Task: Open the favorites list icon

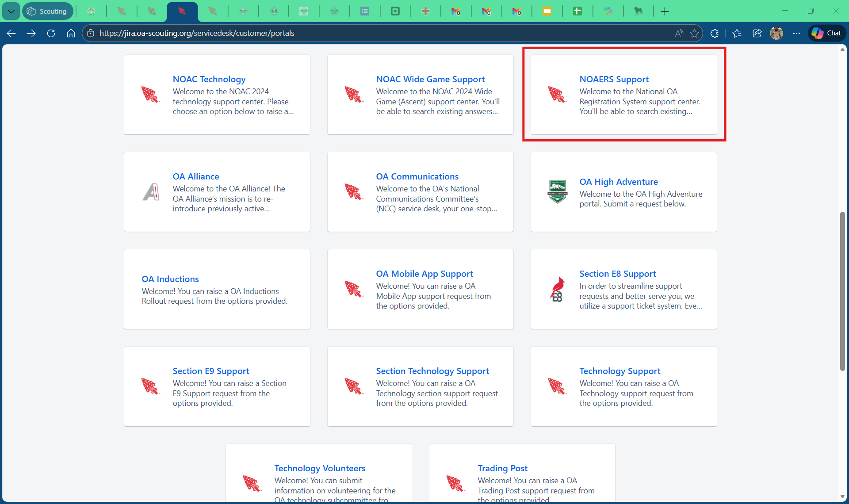Action: coord(737,33)
